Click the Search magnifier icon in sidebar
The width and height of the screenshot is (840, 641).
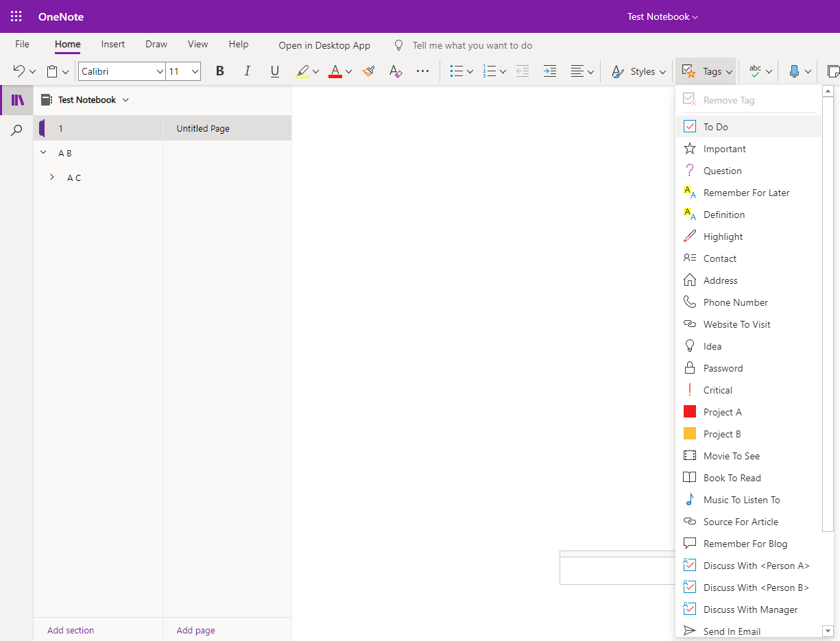pyautogui.click(x=17, y=130)
